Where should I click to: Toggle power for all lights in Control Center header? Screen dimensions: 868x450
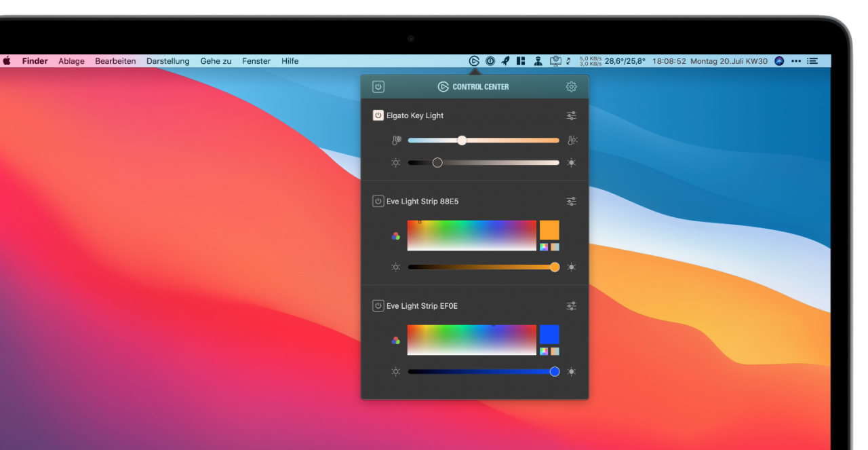pyautogui.click(x=378, y=87)
